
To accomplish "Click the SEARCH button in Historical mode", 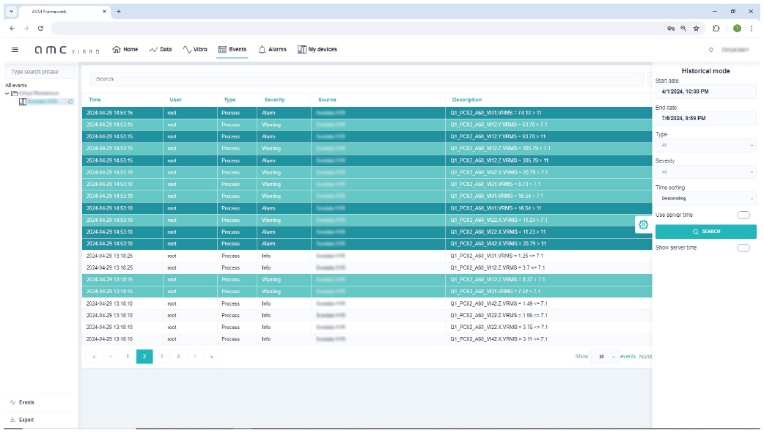I will point(705,231).
